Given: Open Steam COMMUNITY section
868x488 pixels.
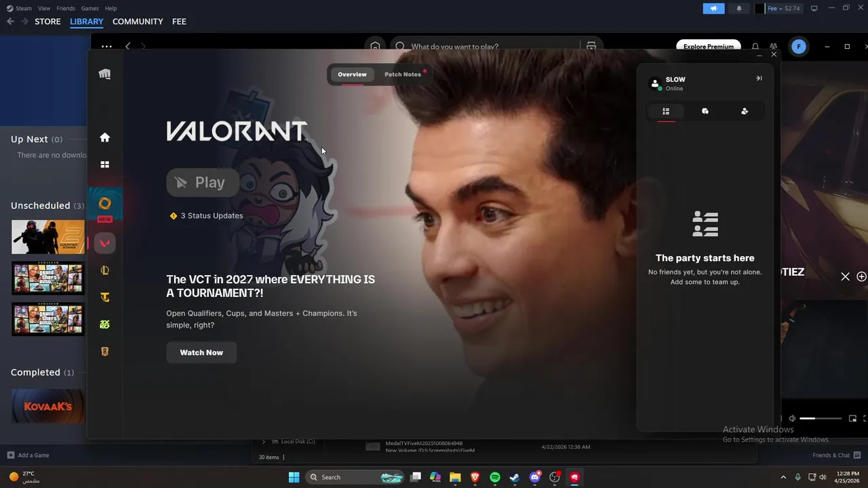Looking at the screenshot, I should (138, 22).
